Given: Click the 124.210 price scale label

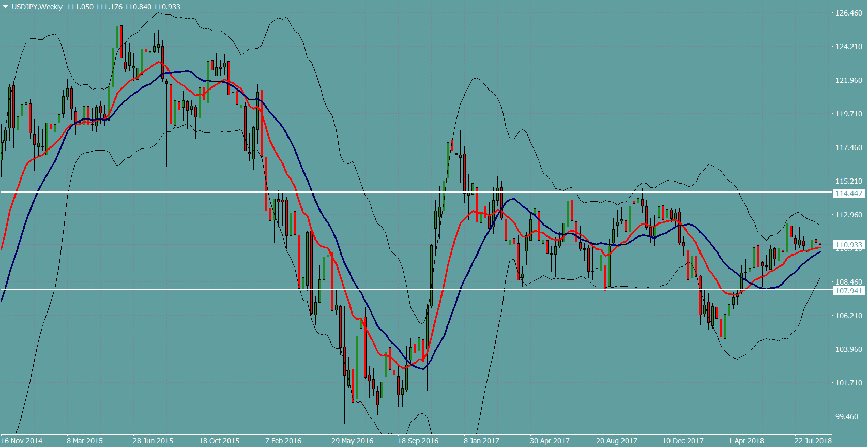Looking at the screenshot, I should (849, 47).
